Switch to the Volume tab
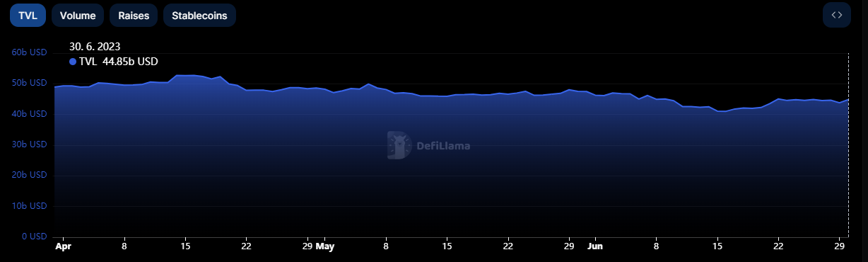Viewport: 868px width, 262px height. point(78,15)
